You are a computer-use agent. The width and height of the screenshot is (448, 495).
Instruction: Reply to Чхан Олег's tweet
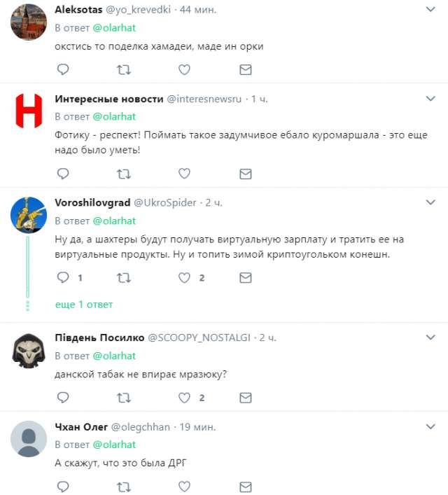coord(62,485)
